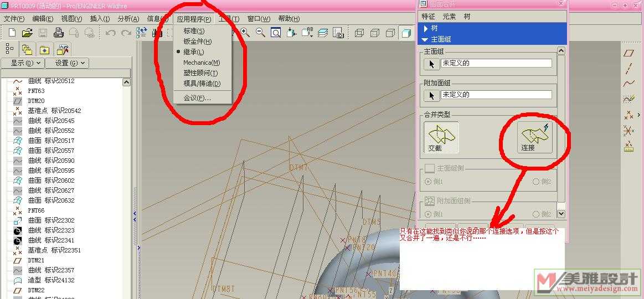This screenshot has width=644, height=299.
Task: Switch to Wireframe display mode
Action: (x=359, y=33)
